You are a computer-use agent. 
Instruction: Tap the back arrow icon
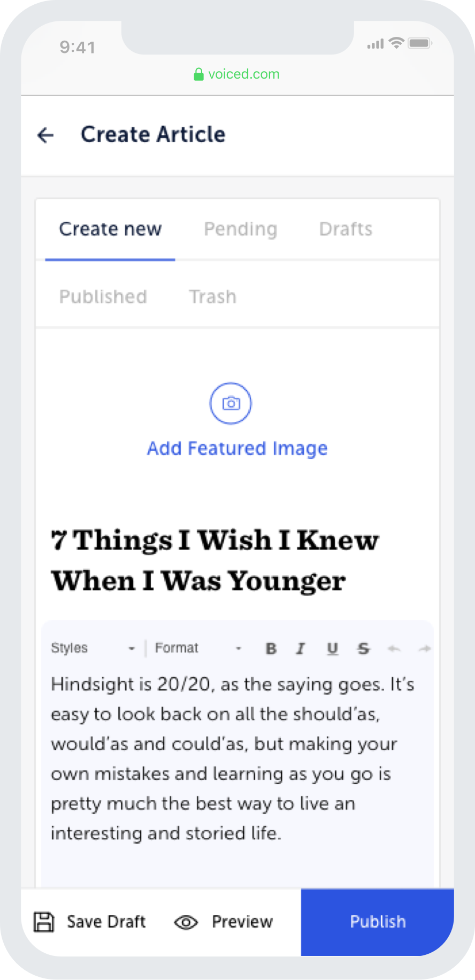coord(46,135)
